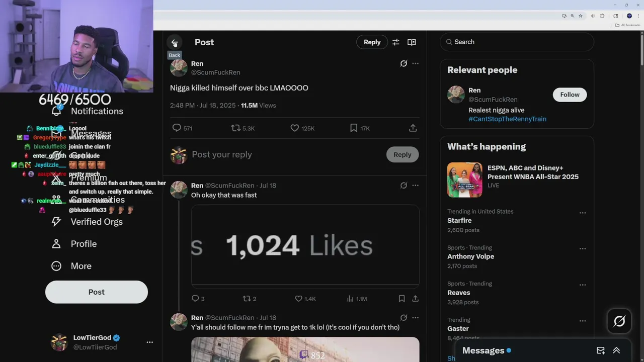Viewport: 644px width, 362px height.
Task: Click the Notifications bell icon
Action: [56, 111]
